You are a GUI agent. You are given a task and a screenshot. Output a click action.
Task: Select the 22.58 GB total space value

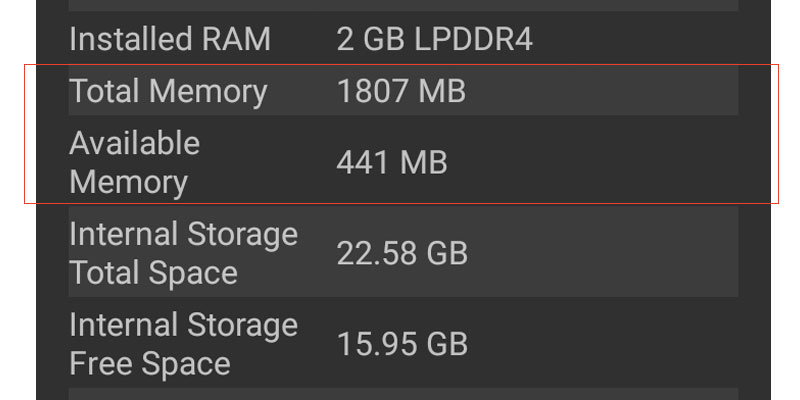tap(402, 253)
